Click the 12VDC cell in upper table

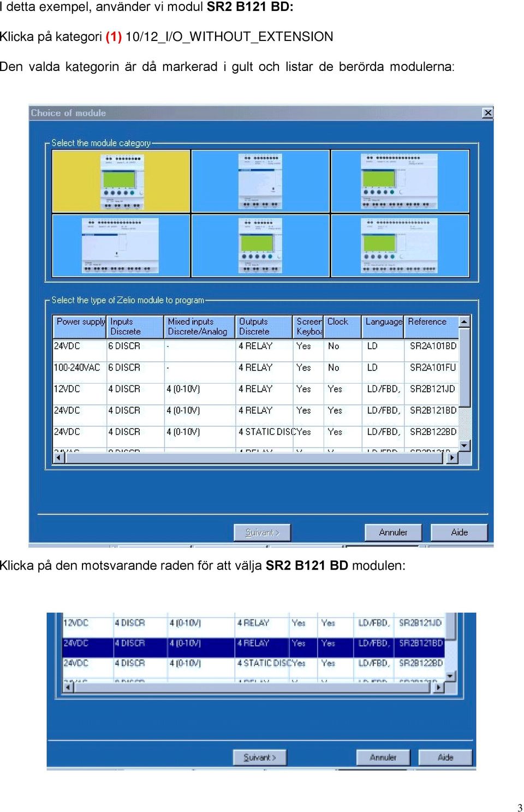coord(67,389)
